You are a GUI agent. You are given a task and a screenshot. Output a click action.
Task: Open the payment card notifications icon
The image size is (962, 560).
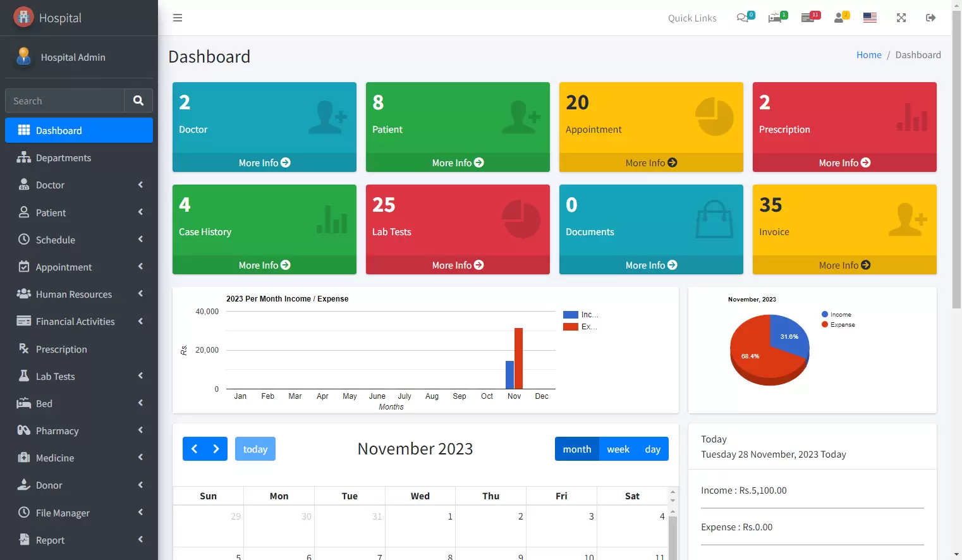tap(807, 18)
